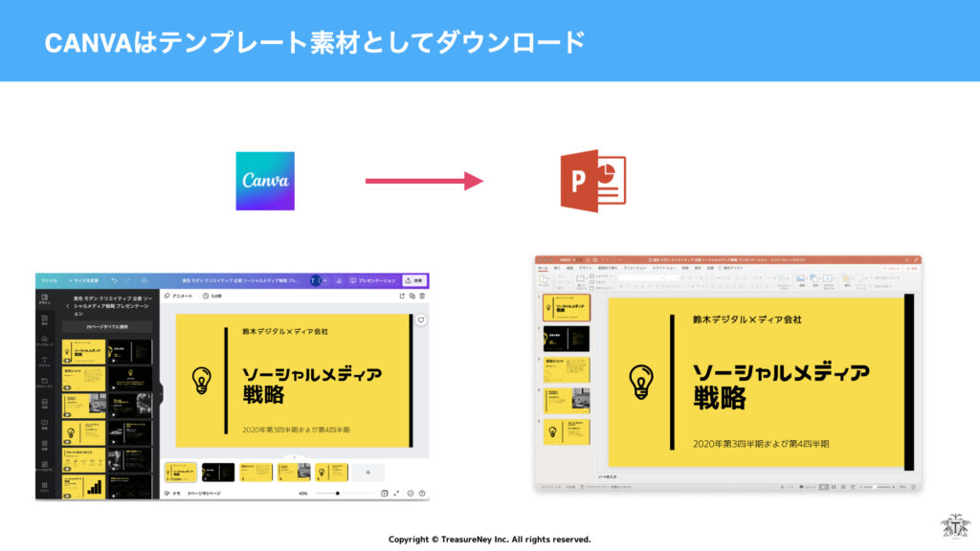The width and height of the screenshot is (980, 551).
Task: Switch to PowerPoint Slide Show tab
Action: point(664,268)
